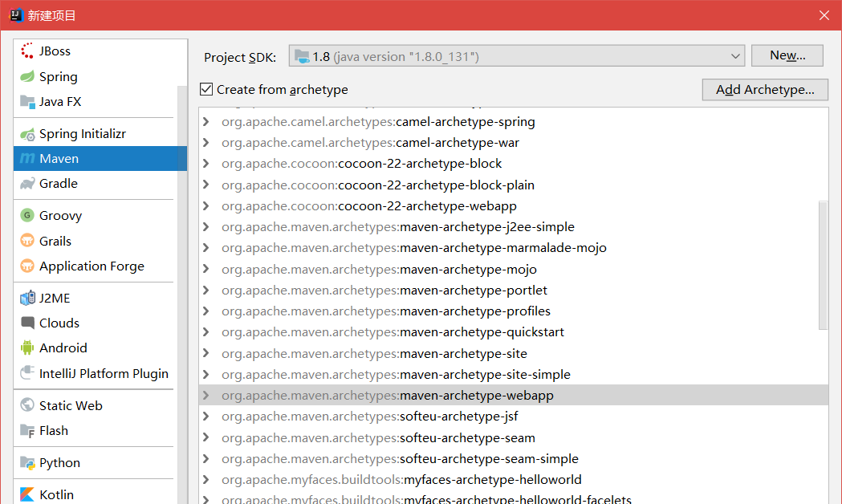Screen dimensions: 842x504
Task: Click the Add Archetype... button
Action: [764, 89]
